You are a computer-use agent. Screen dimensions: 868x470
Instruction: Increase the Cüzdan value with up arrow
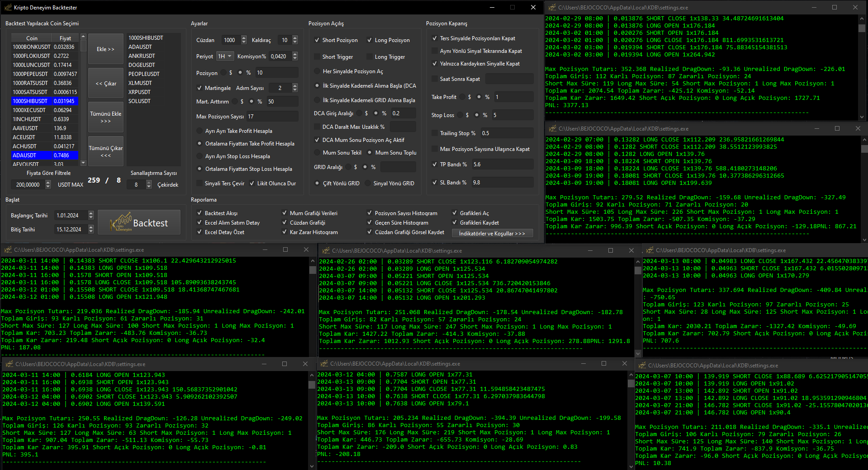pyautogui.click(x=244, y=38)
